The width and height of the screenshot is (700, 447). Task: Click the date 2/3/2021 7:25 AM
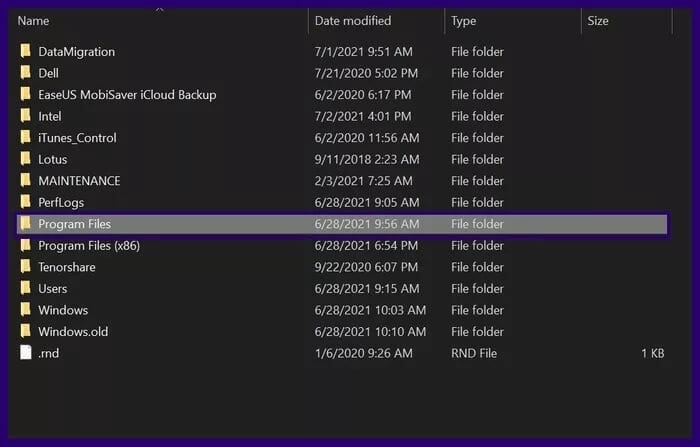(363, 181)
